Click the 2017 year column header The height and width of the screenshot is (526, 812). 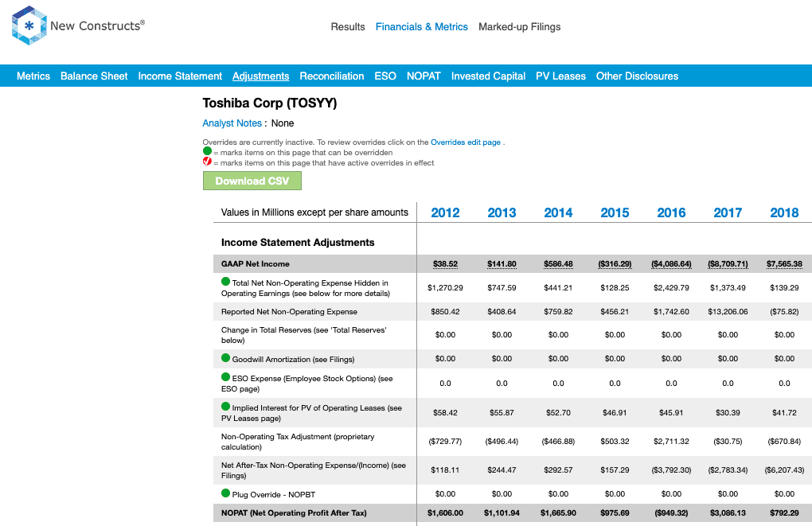[x=728, y=212]
